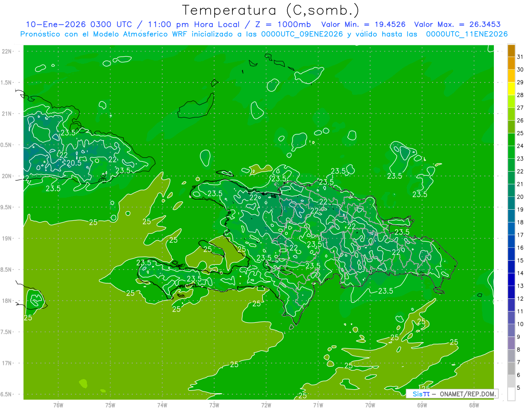Click the 'SisTT - ONAMET/REP.DOM.' credit box
The image size is (532, 411).
coord(452,394)
